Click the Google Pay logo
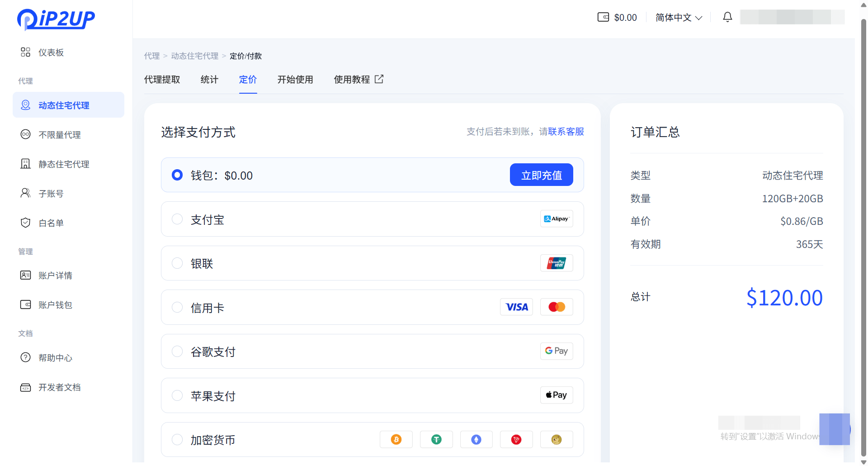This screenshot has width=868, height=466. (x=557, y=351)
